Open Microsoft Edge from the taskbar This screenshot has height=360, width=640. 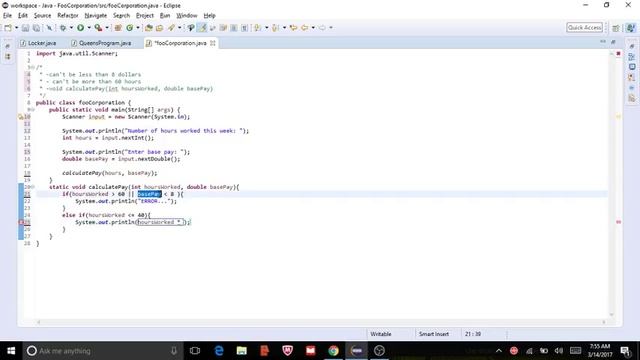[x=219, y=351]
